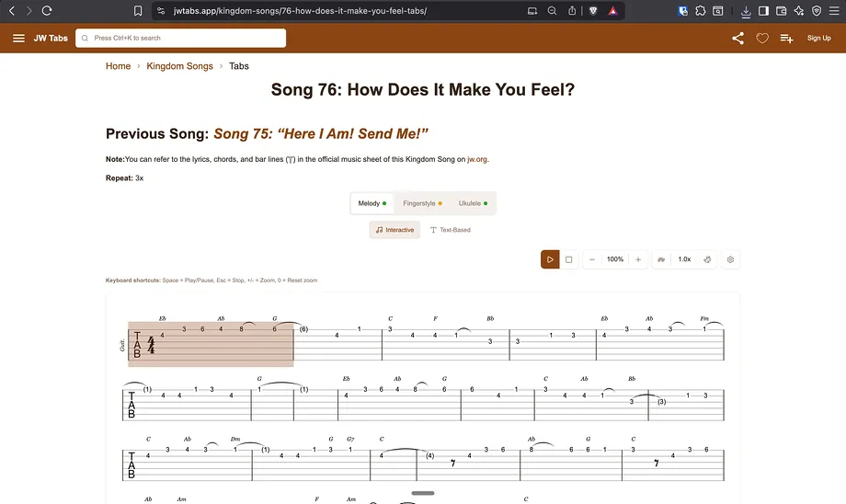Add song to playlist icon

(786, 39)
